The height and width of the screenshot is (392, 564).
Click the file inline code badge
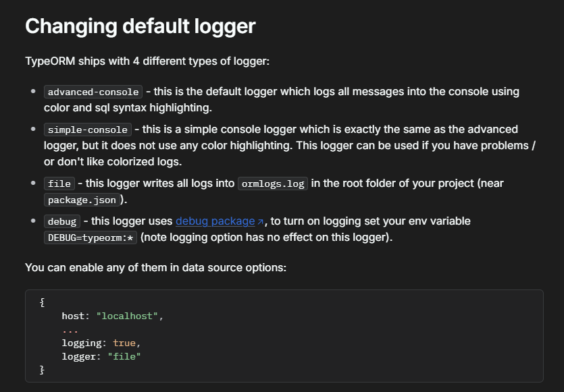(59, 184)
